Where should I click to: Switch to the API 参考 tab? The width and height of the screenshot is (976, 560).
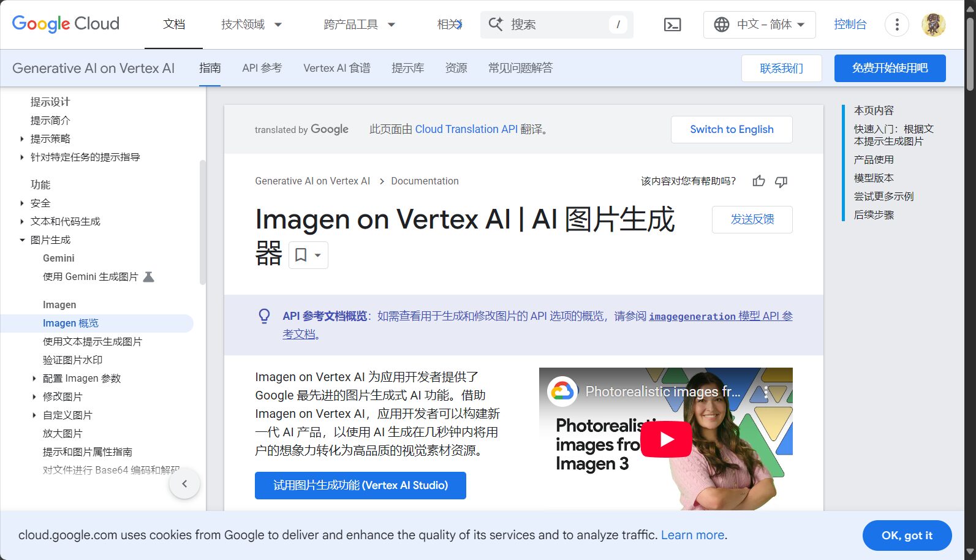[262, 68]
